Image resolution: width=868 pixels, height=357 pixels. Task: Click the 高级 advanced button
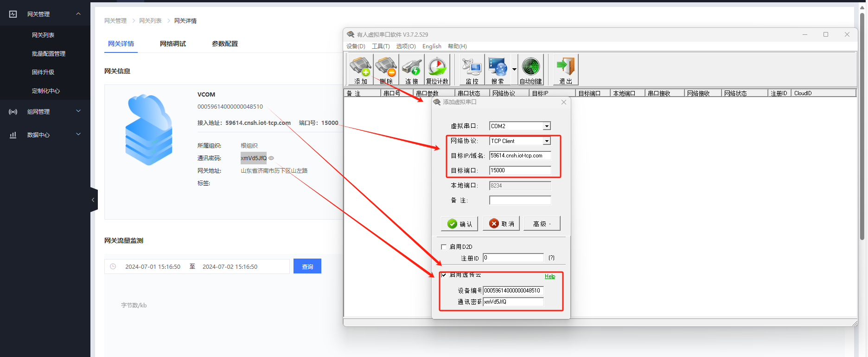click(542, 224)
